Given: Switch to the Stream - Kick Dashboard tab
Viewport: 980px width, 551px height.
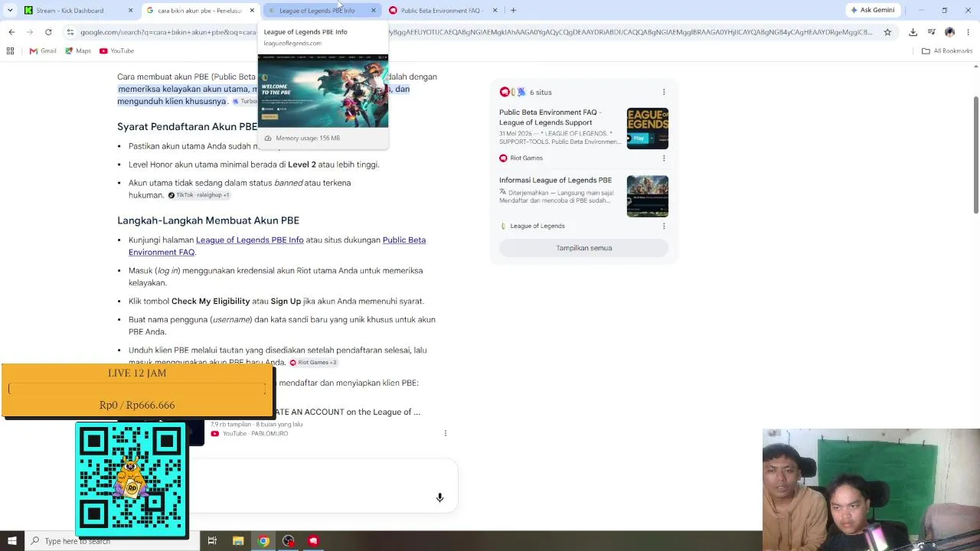Looking at the screenshot, I should click(70, 11).
